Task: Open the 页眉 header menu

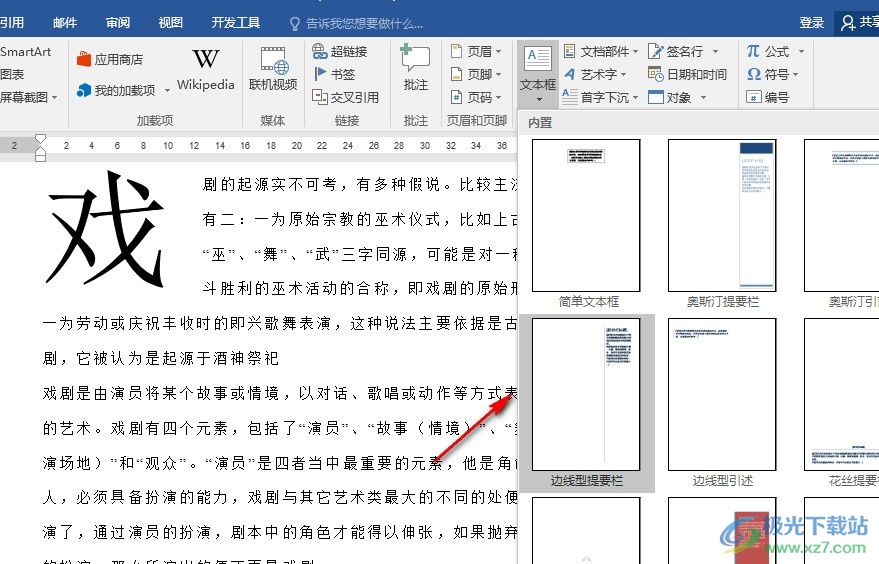Action: tap(476, 52)
